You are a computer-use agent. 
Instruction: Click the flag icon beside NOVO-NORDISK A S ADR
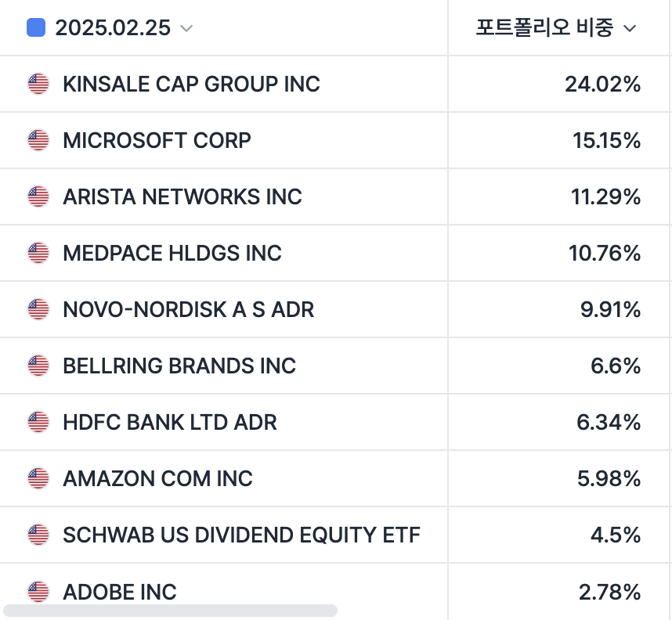[38, 309]
